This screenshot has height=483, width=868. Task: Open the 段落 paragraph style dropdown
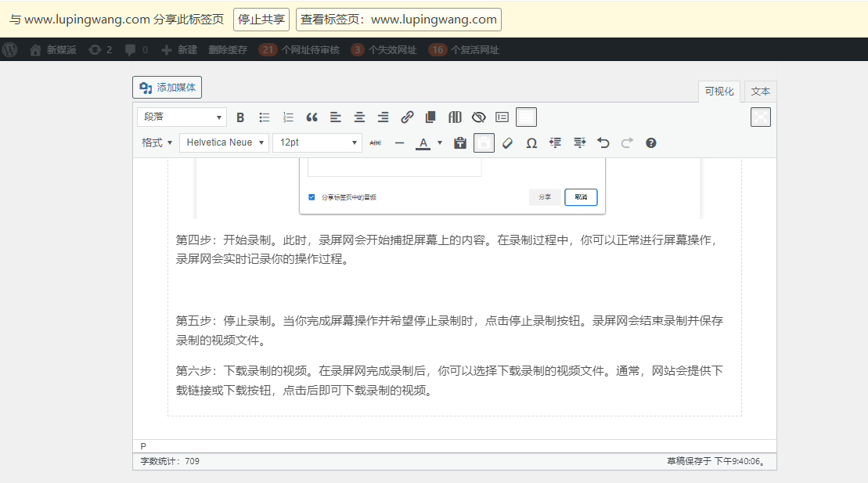click(181, 116)
